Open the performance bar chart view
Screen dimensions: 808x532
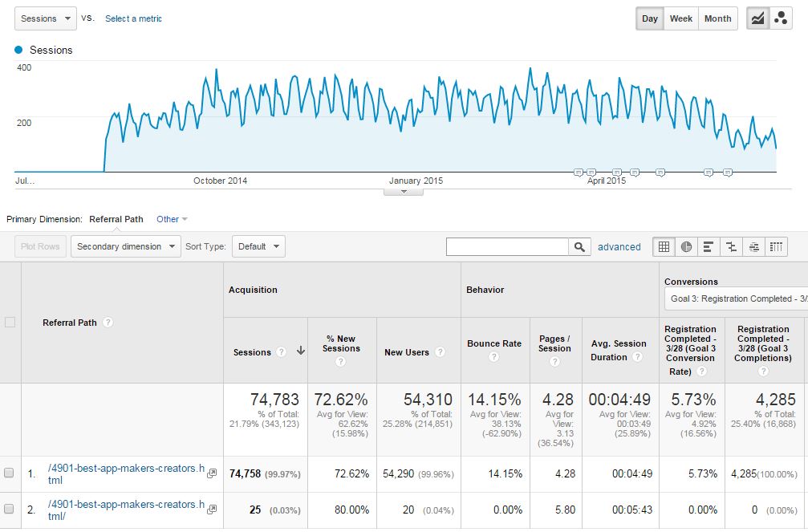click(x=708, y=247)
